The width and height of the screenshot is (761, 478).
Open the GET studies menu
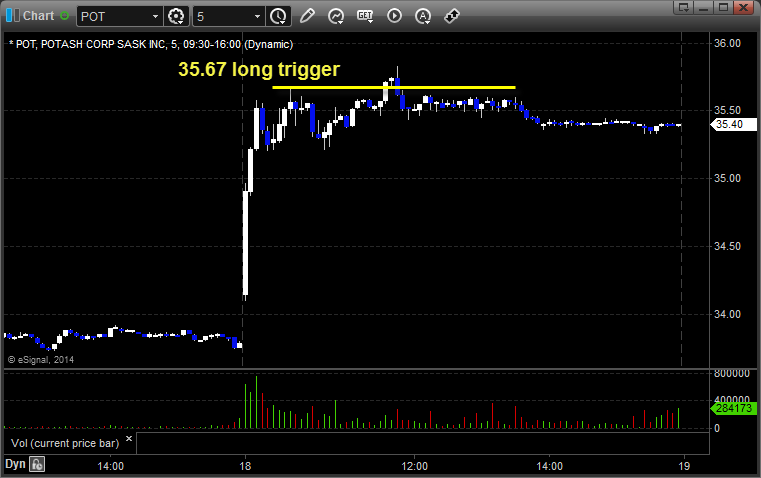(x=365, y=16)
